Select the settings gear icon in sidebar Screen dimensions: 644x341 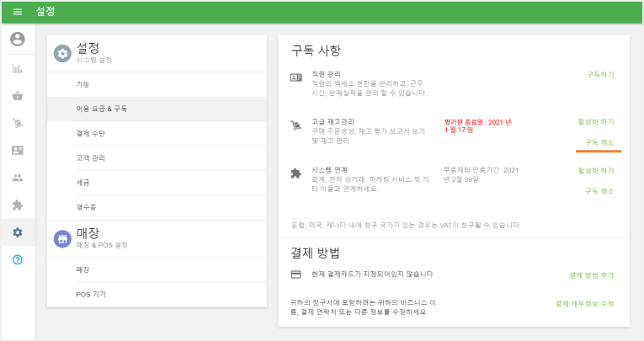pyautogui.click(x=18, y=232)
